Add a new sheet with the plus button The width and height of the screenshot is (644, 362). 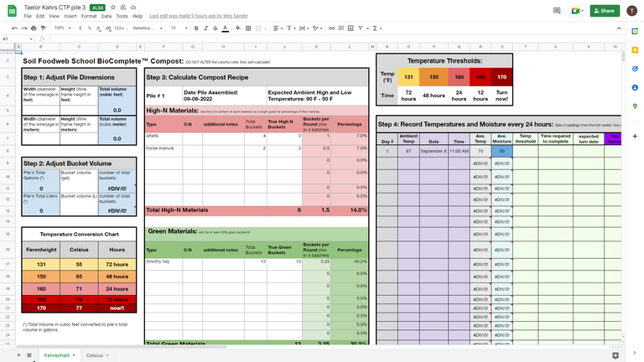(x=18, y=355)
